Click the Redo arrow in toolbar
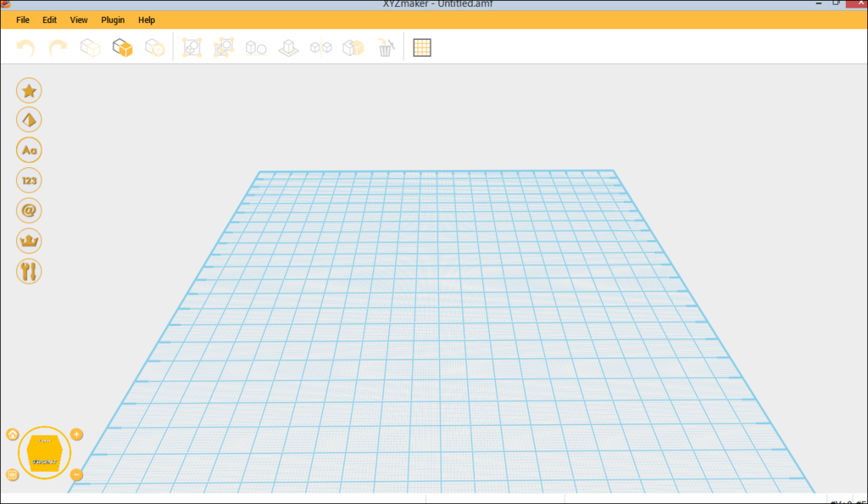Image resolution: width=868 pixels, height=504 pixels. coord(58,48)
